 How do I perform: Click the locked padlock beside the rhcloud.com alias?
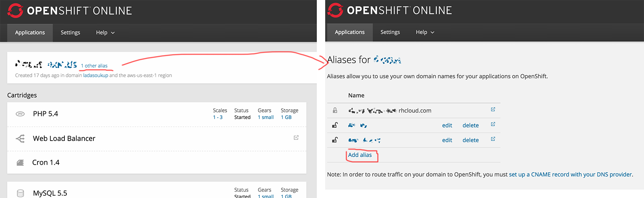pos(335,110)
